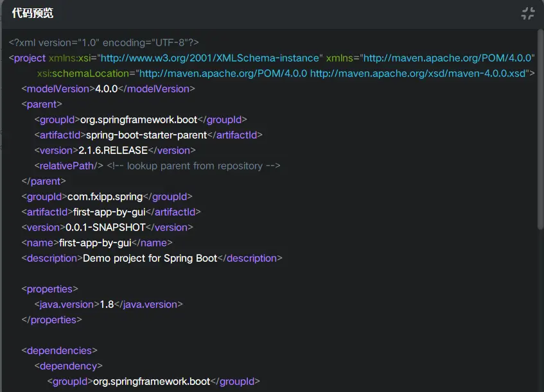Click the 0.0.1-SNAPSHOT version value
Screen dimensions: 544x392
pos(105,227)
